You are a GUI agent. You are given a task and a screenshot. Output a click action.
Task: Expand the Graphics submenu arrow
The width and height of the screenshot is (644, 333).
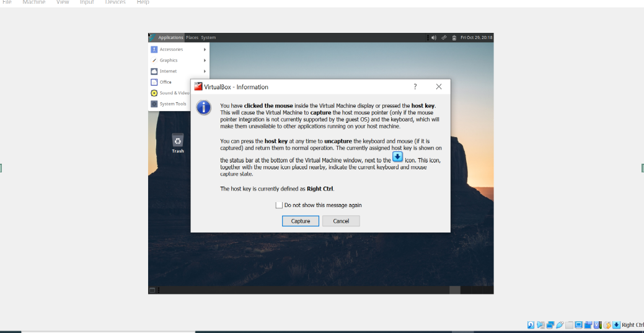pyautogui.click(x=205, y=60)
